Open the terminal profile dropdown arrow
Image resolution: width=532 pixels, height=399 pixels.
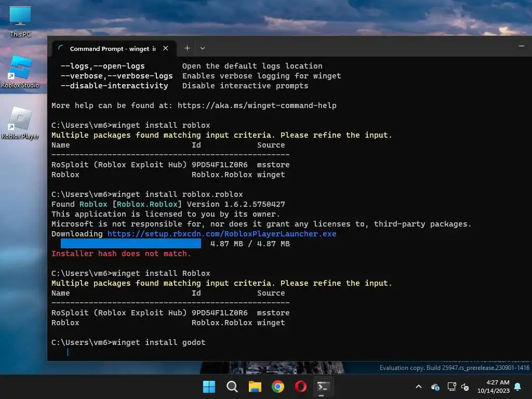(x=203, y=48)
